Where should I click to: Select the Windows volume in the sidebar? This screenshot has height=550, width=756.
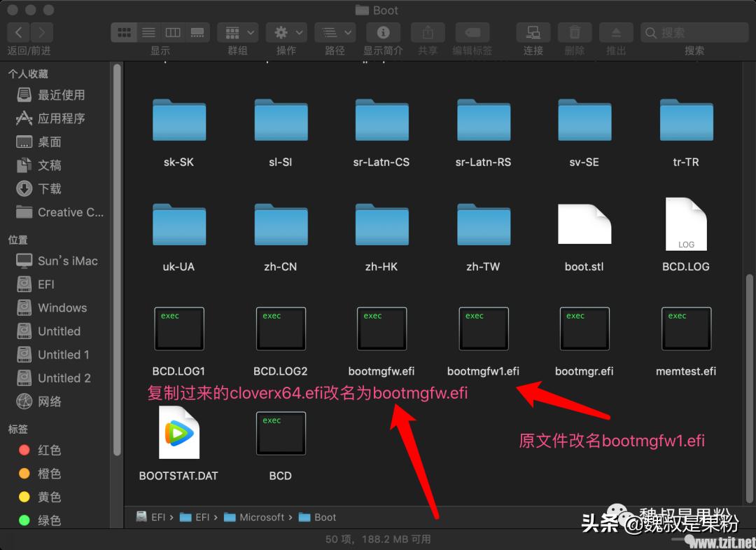pos(62,308)
